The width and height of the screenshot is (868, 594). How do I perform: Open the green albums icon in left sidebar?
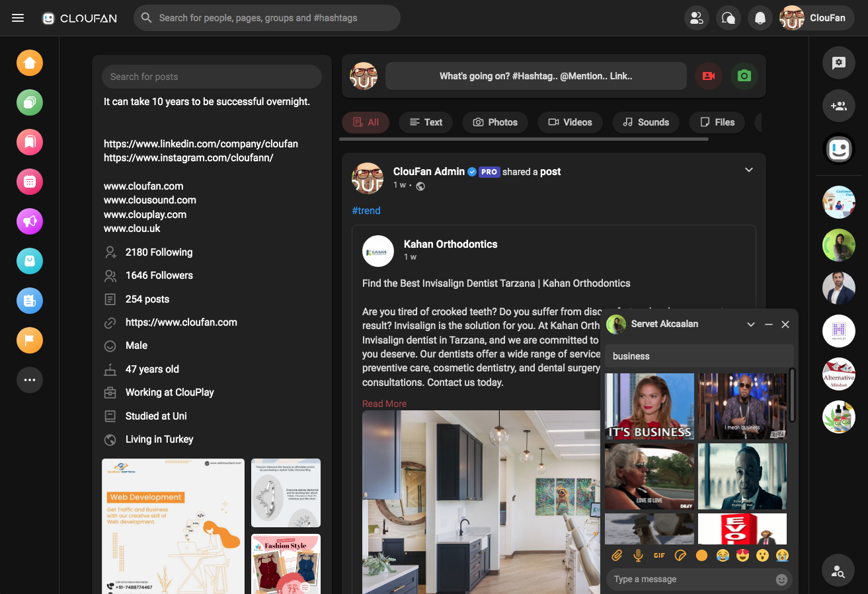[30, 102]
